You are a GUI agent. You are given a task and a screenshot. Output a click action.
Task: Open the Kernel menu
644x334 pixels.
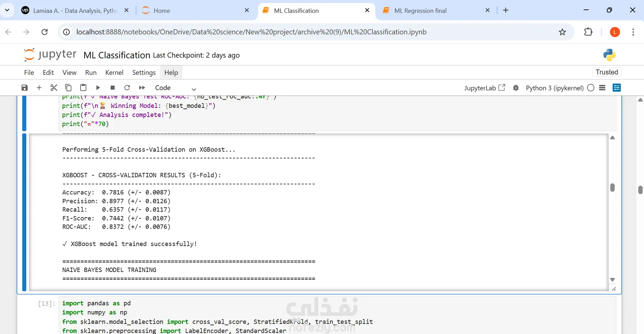(x=114, y=72)
